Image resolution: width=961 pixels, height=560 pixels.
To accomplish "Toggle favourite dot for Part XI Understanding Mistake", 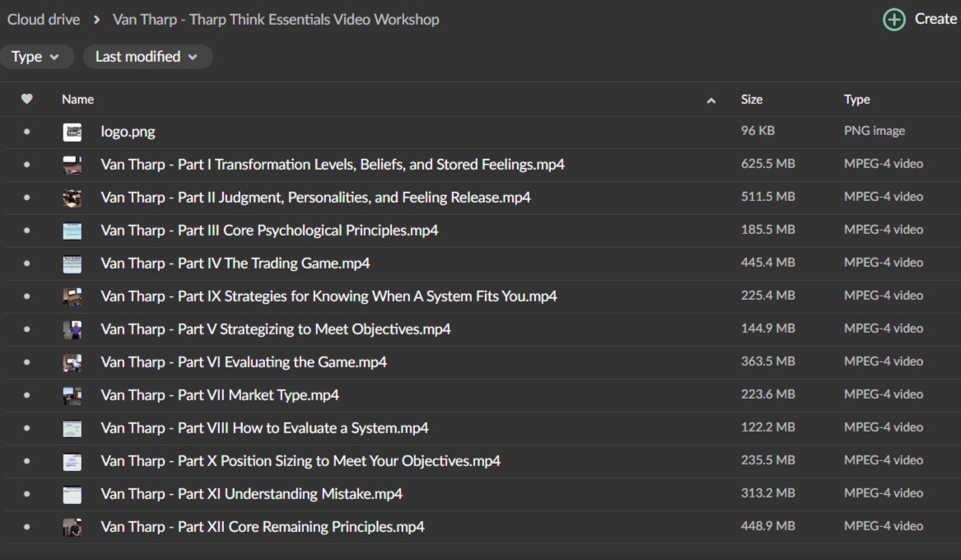I will pos(26,494).
